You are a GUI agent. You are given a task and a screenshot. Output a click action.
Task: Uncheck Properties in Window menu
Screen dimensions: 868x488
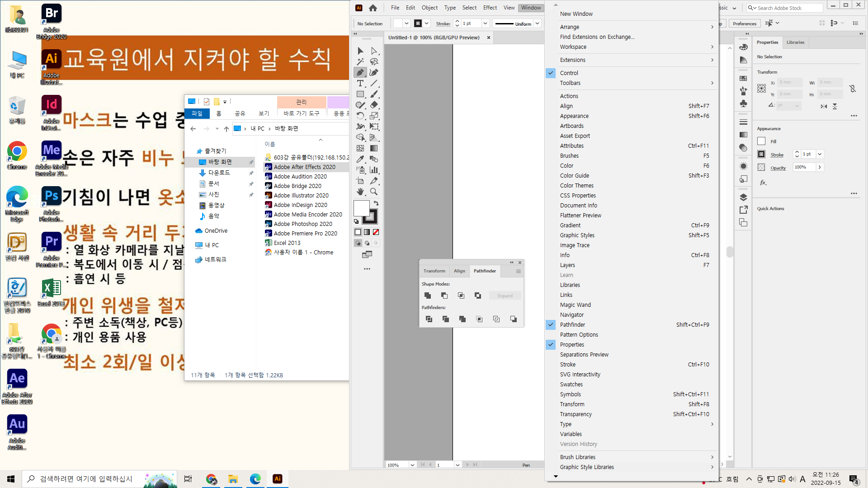pyautogui.click(x=572, y=345)
